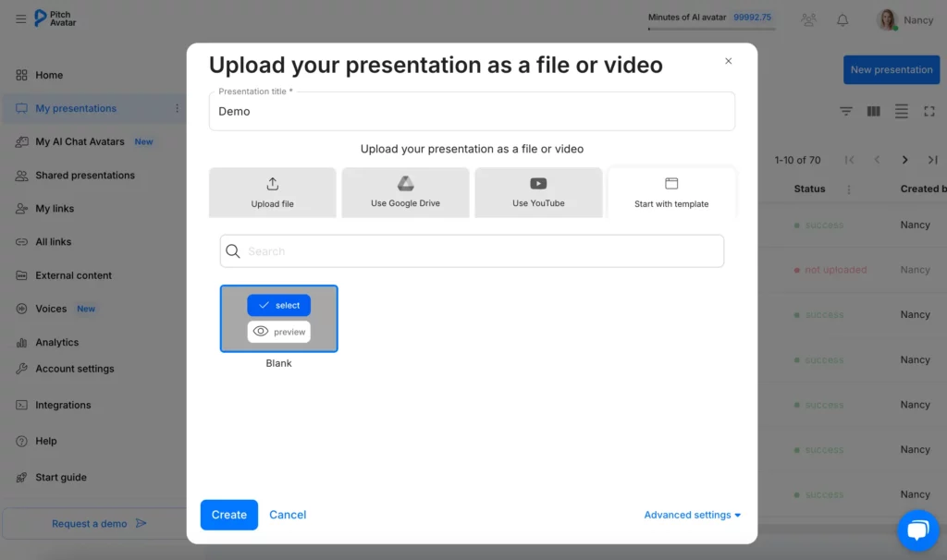Image resolution: width=947 pixels, height=560 pixels.
Task: Open My presentations options menu
Action: (177, 108)
